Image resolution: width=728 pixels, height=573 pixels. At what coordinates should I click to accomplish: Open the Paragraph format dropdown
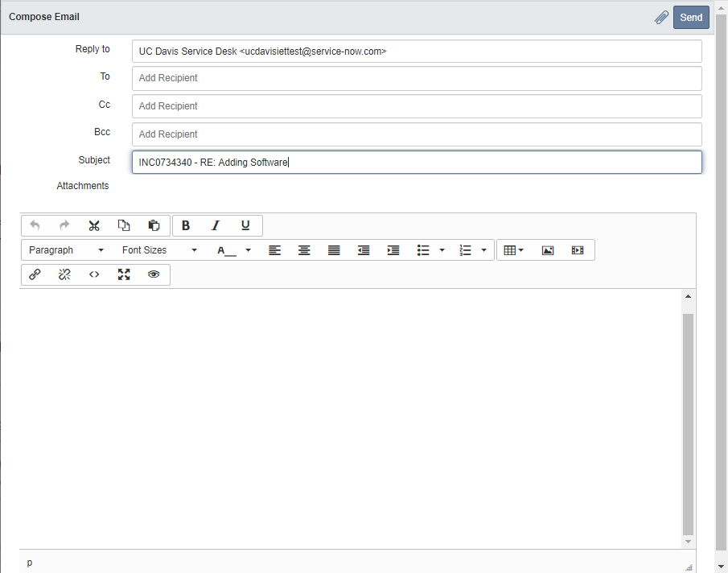pos(66,250)
